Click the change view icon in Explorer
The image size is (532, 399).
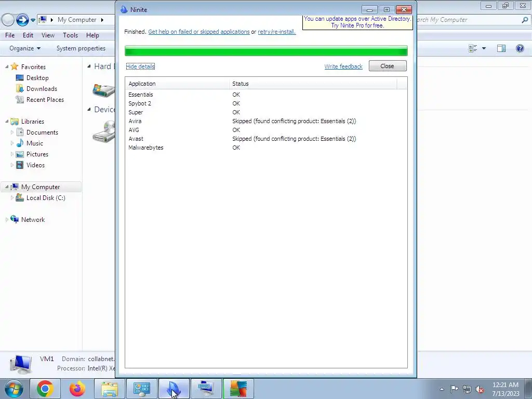click(473, 48)
